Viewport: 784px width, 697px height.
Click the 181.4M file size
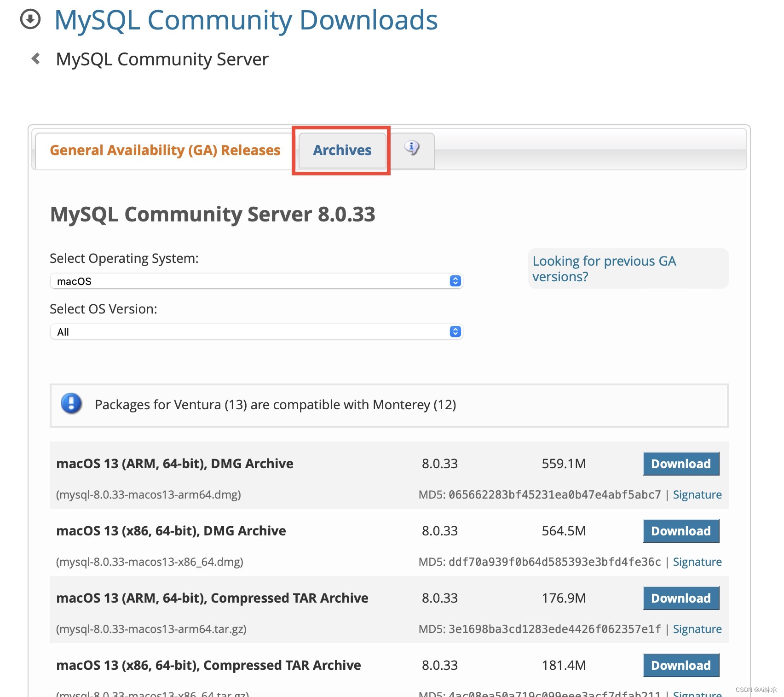(564, 665)
